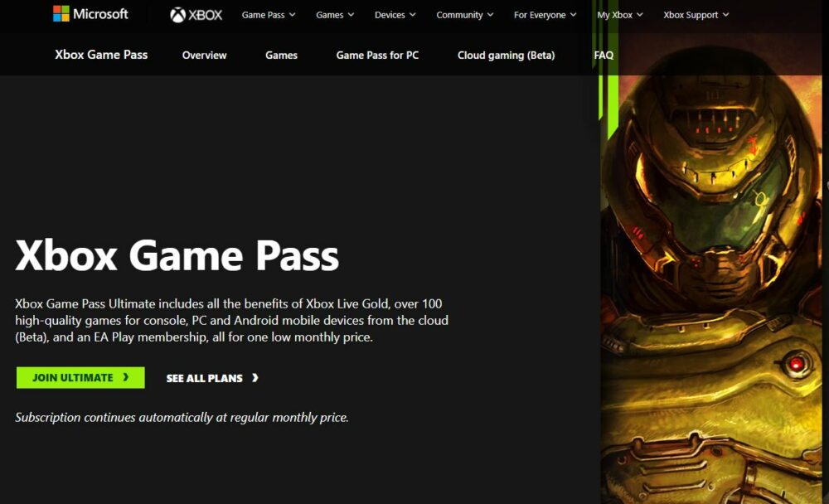This screenshot has height=504, width=829.
Task: Open the For Everyone dropdown
Action: tap(545, 15)
